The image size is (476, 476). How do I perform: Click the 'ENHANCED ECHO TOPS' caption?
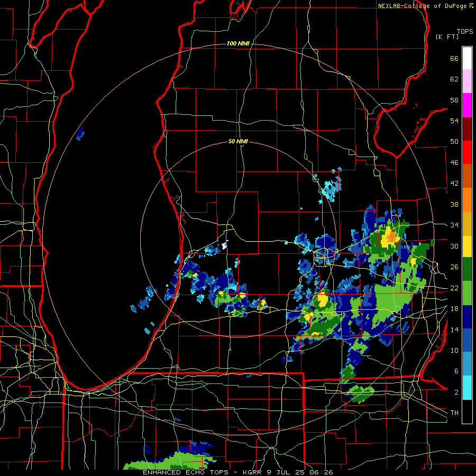pyautogui.click(x=185, y=472)
